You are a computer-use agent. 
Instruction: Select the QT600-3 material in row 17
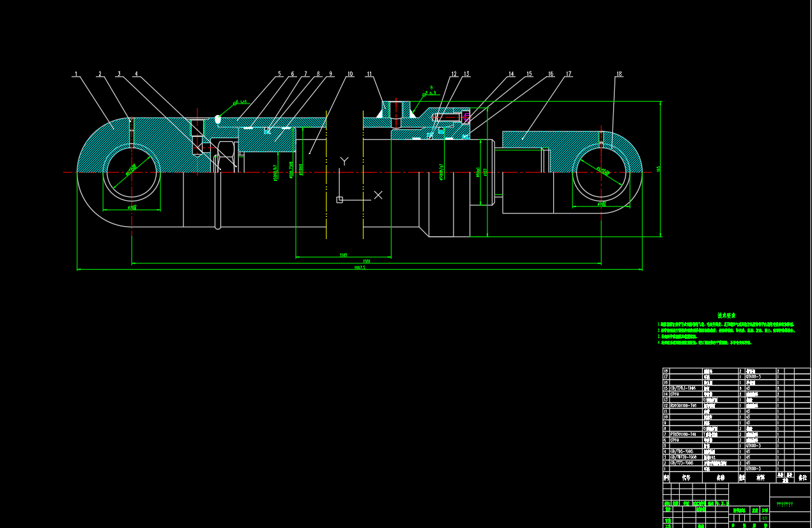click(x=754, y=377)
